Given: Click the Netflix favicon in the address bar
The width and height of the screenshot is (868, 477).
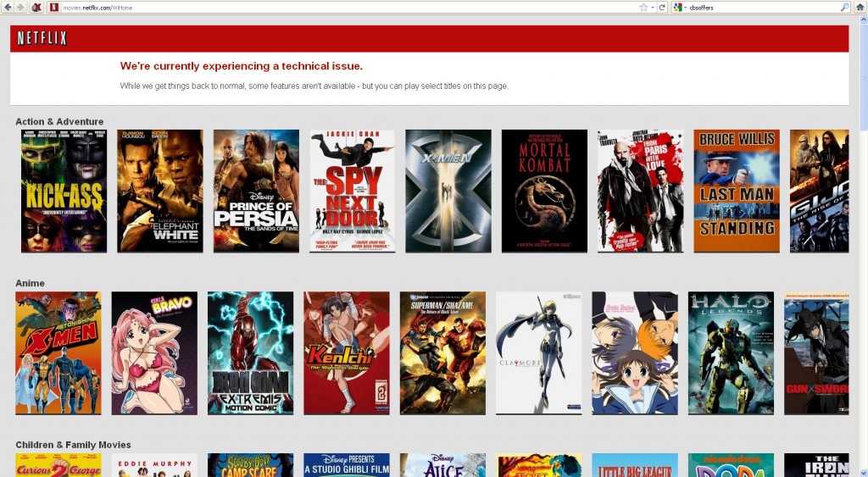Looking at the screenshot, I should coord(53,7).
